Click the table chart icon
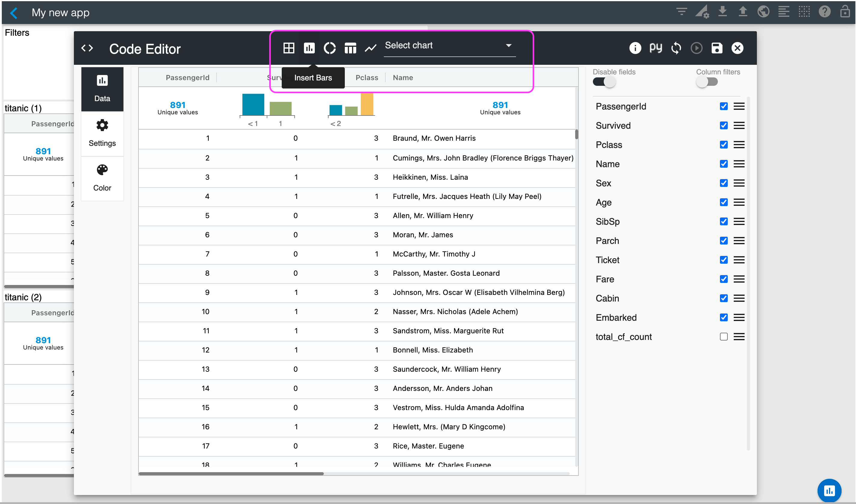This screenshot has height=504, width=856. pos(350,48)
